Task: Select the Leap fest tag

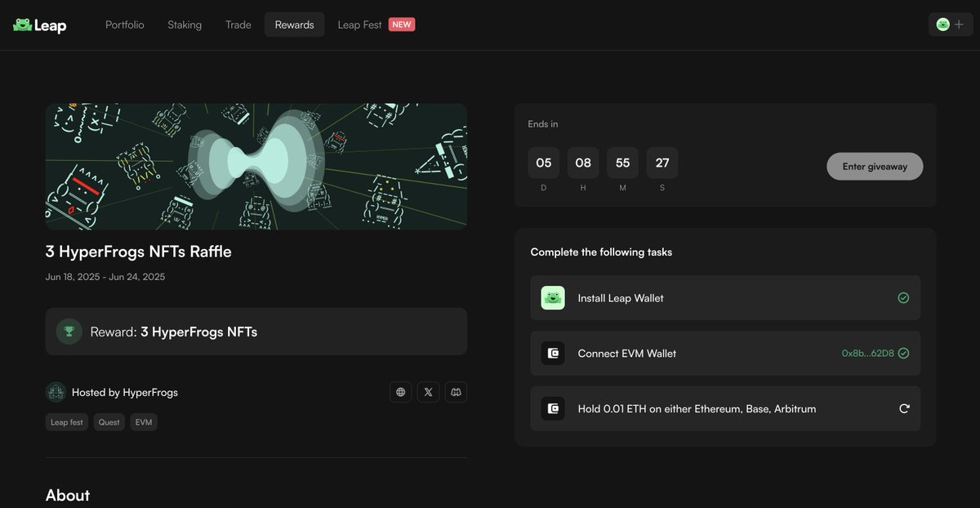Action: click(x=67, y=422)
